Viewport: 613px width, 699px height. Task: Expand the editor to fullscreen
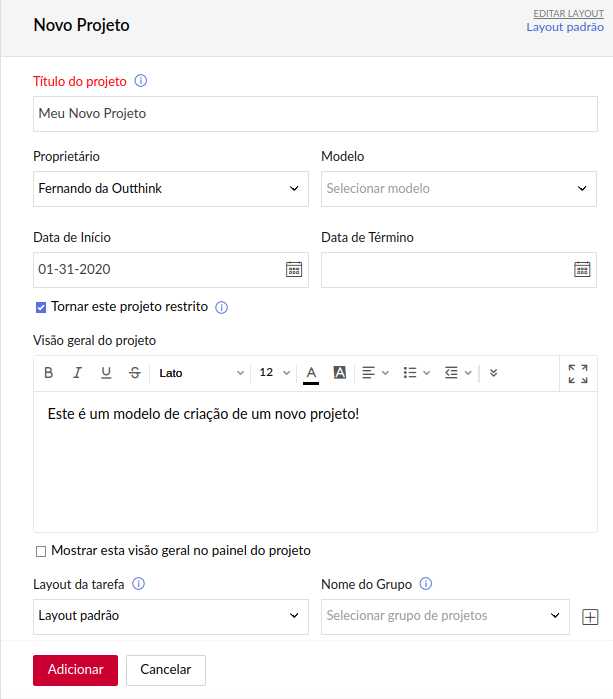coord(578,374)
